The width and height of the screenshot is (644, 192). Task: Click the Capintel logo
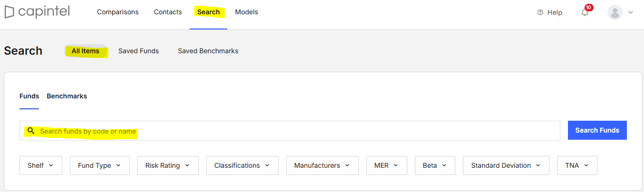pos(37,12)
